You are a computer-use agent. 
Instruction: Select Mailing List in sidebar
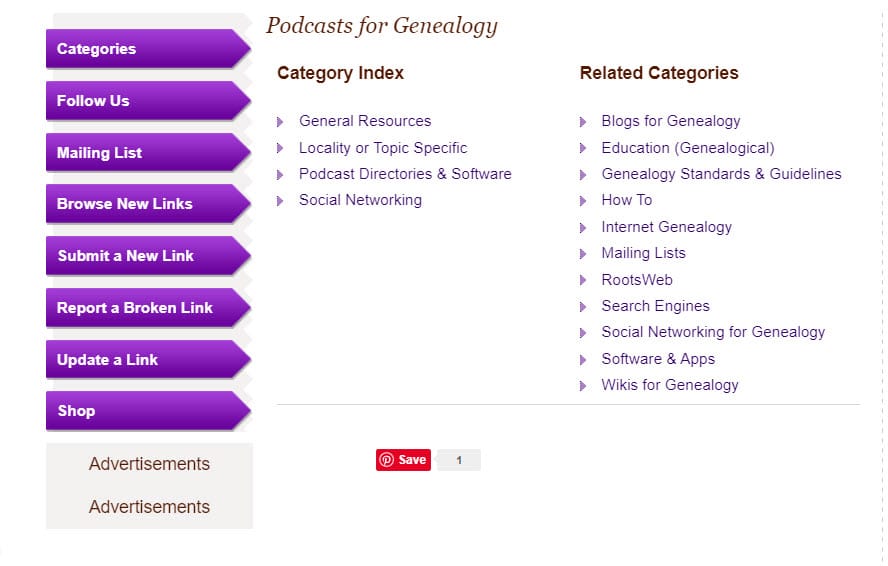(148, 152)
